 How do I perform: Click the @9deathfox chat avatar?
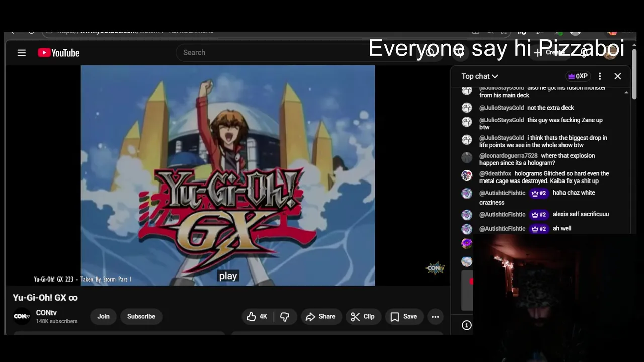pos(467,175)
